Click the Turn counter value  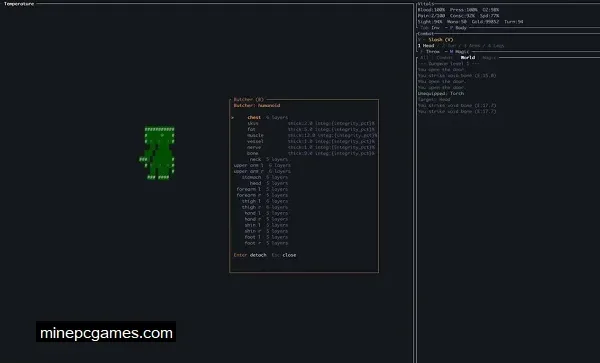click(514, 22)
